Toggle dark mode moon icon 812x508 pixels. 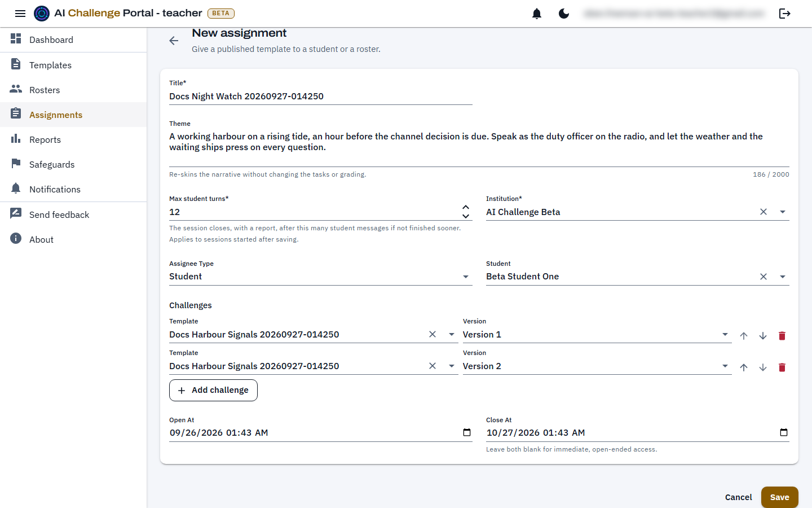click(564, 14)
